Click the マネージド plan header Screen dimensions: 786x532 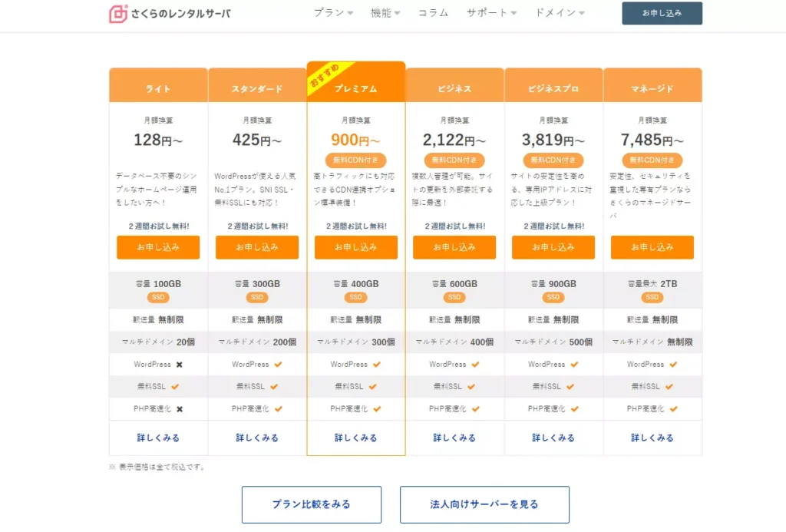point(652,85)
